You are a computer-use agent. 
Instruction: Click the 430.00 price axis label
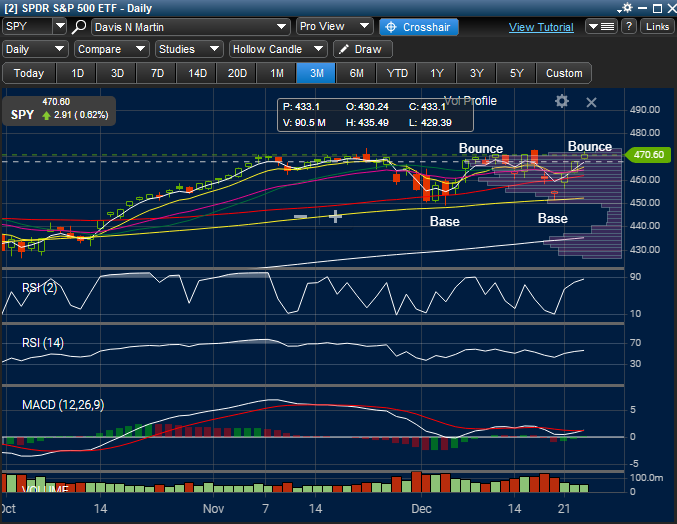click(x=645, y=249)
